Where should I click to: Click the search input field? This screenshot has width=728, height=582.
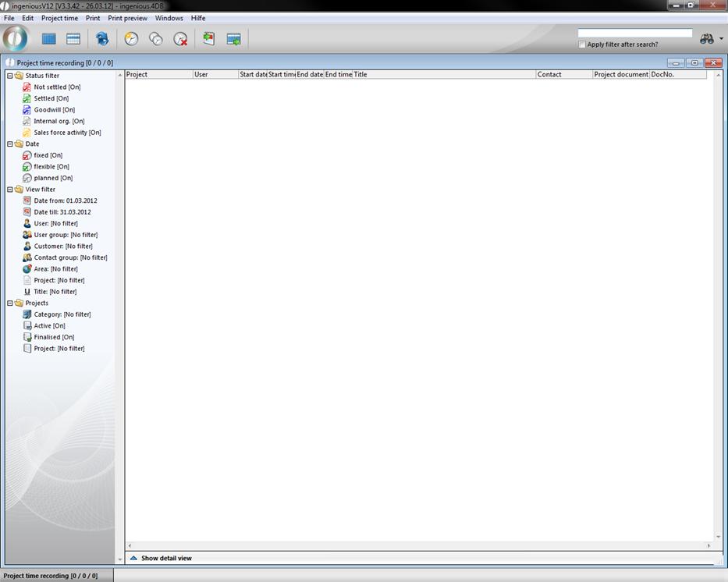pos(634,34)
